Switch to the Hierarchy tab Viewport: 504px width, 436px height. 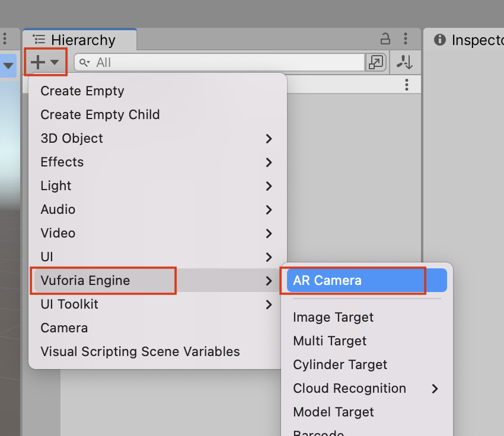coord(79,40)
